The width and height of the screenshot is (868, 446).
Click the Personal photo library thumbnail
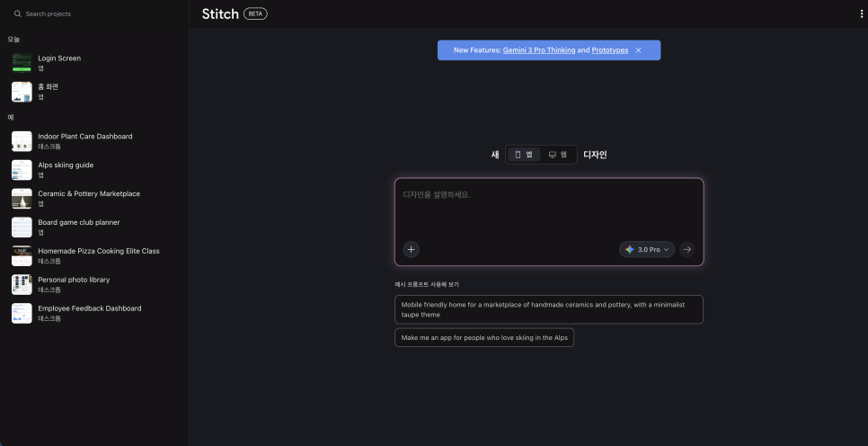(22, 284)
